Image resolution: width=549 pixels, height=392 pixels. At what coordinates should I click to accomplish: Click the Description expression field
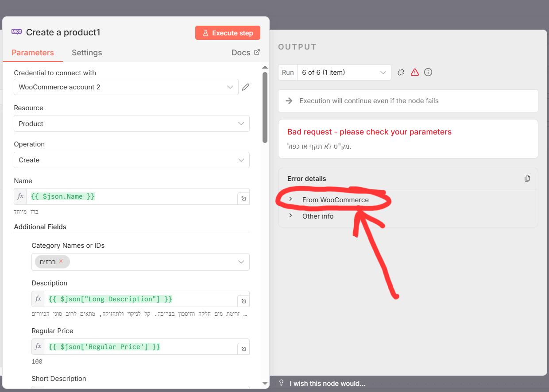(x=141, y=299)
